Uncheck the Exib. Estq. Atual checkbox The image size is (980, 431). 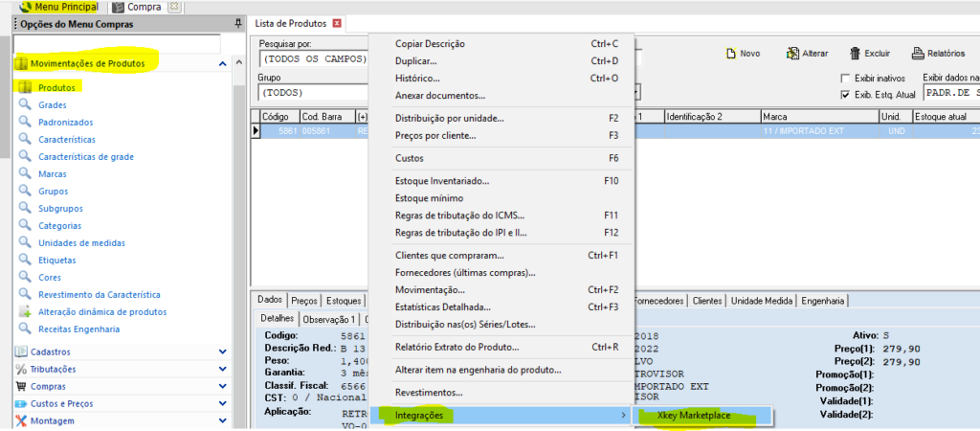tap(845, 95)
